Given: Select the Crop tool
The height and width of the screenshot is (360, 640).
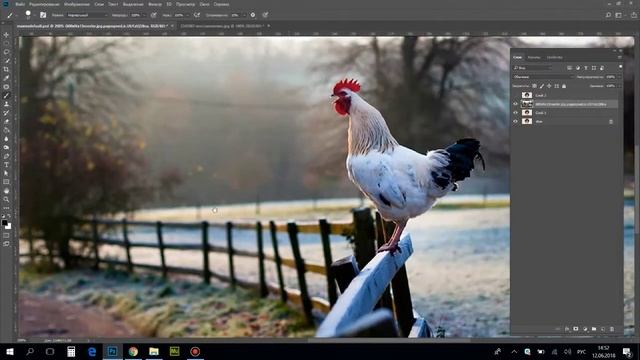Looking at the screenshot, I should 6,69.
